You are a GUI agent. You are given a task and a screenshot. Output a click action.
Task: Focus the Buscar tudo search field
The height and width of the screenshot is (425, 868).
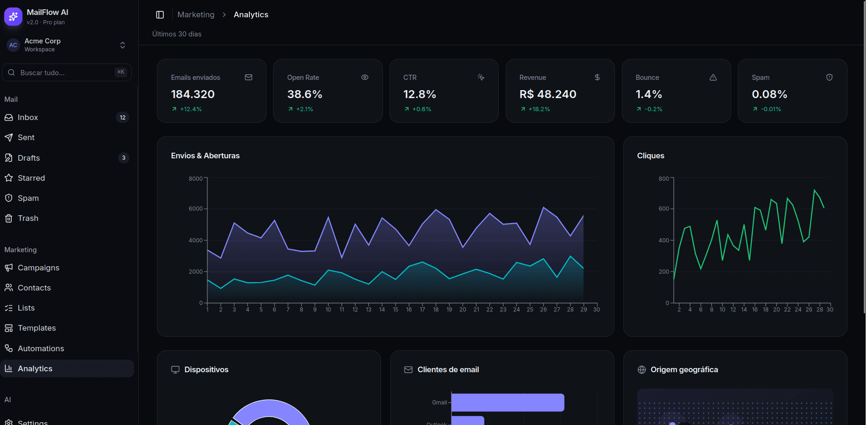pyautogui.click(x=67, y=72)
